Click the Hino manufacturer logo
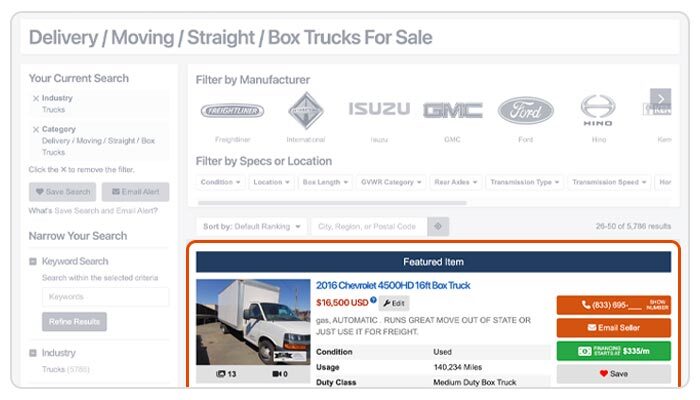 (598, 110)
